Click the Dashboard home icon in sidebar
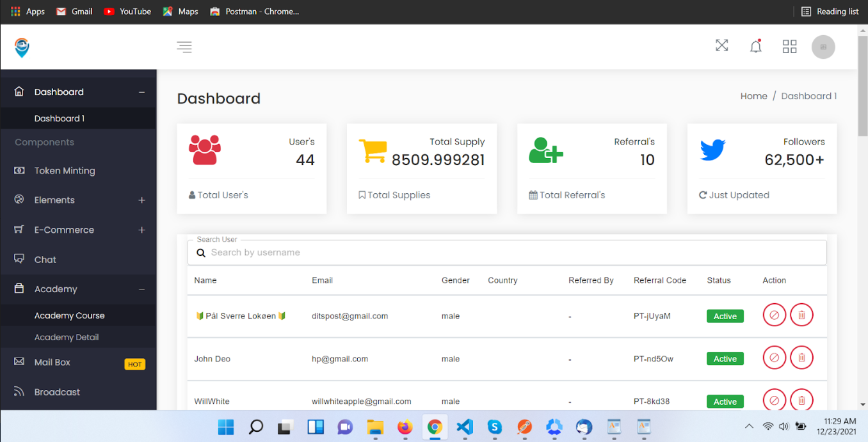This screenshot has width=868, height=442. point(19,91)
